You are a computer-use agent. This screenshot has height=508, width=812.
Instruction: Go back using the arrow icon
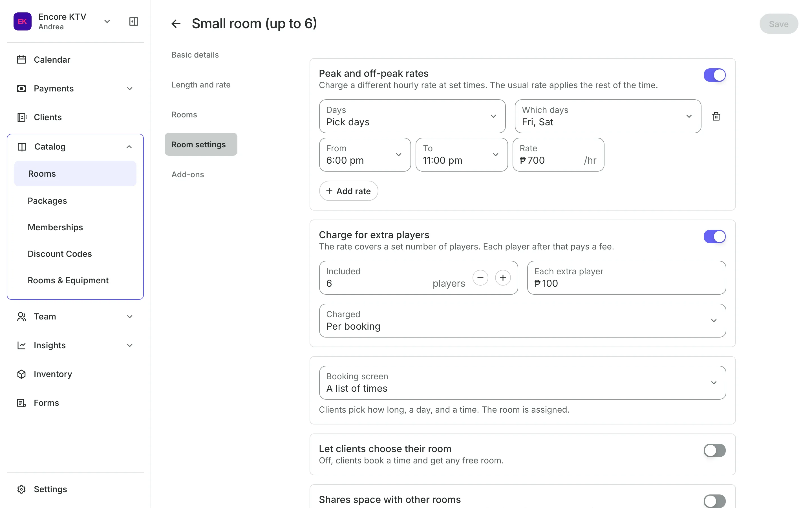point(176,24)
